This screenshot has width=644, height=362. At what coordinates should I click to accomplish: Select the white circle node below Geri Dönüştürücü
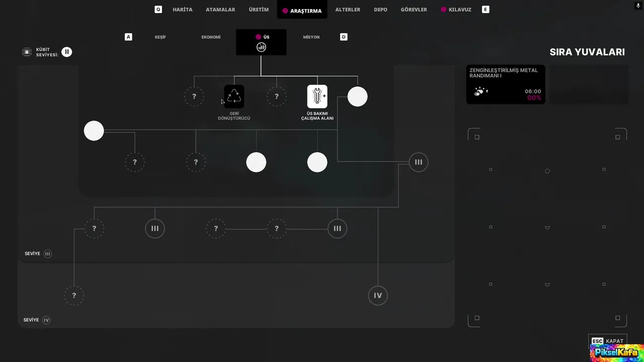click(256, 162)
